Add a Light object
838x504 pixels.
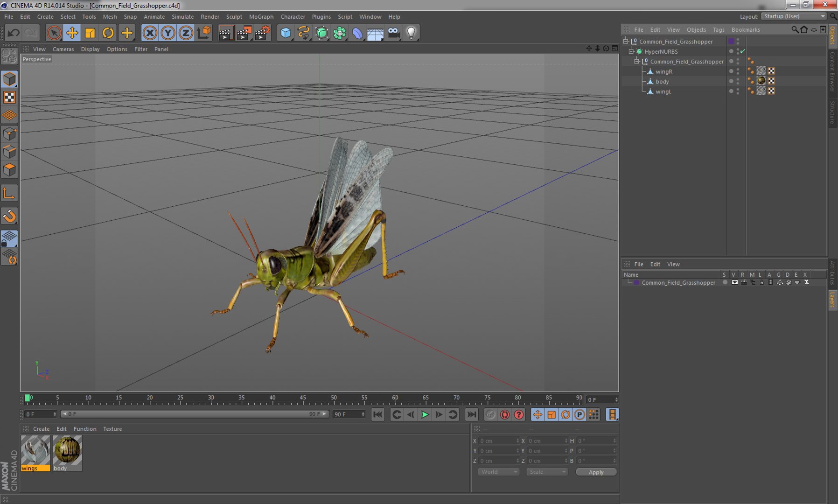(412, 33)
